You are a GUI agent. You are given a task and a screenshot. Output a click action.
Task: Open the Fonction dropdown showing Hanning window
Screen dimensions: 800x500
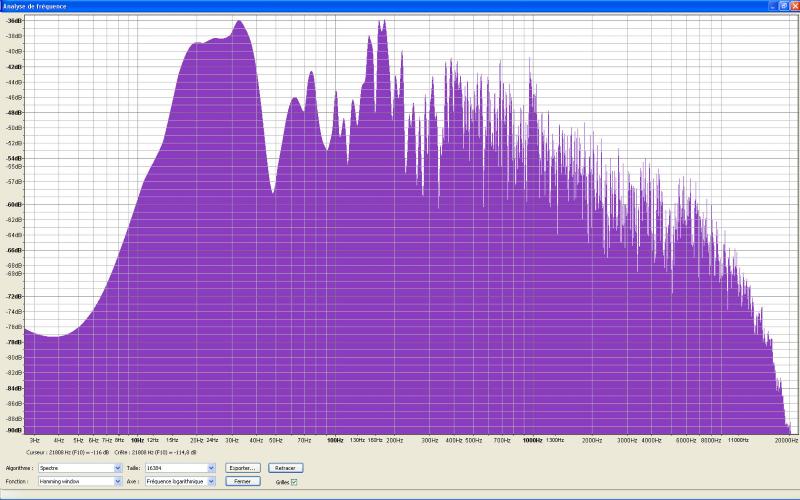click(x=80, y=481)
